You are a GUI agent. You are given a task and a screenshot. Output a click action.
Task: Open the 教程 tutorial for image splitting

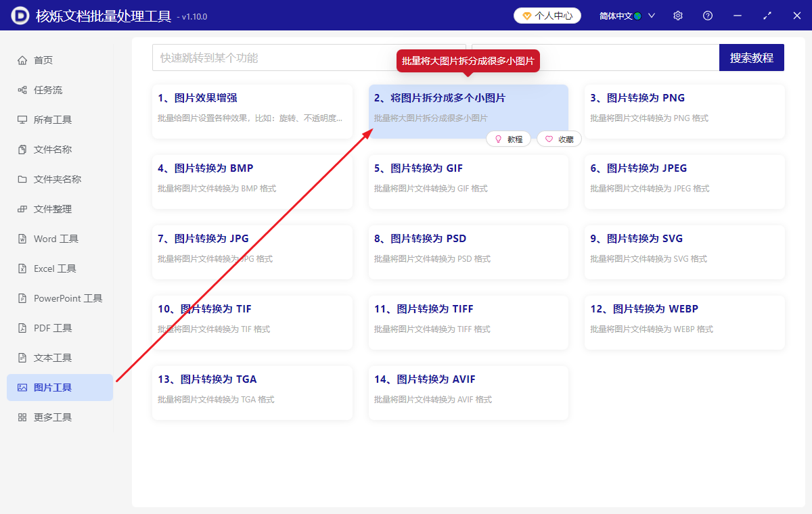[508, 139]
